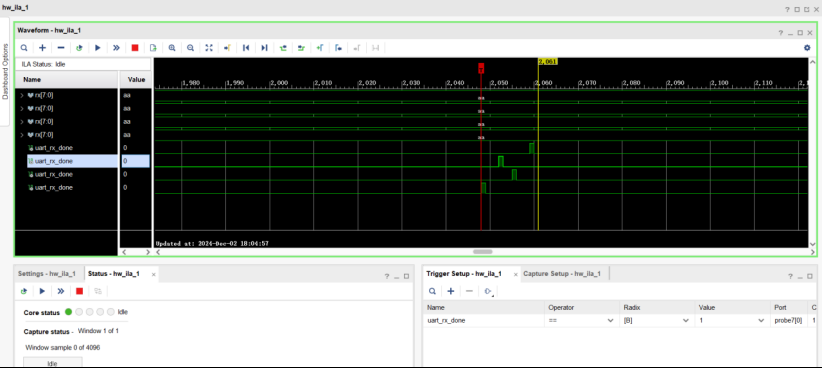Open the Radix dropdown showing [B]
The image size is (822, 368).
pyautogui.click(x=656, y=320)
